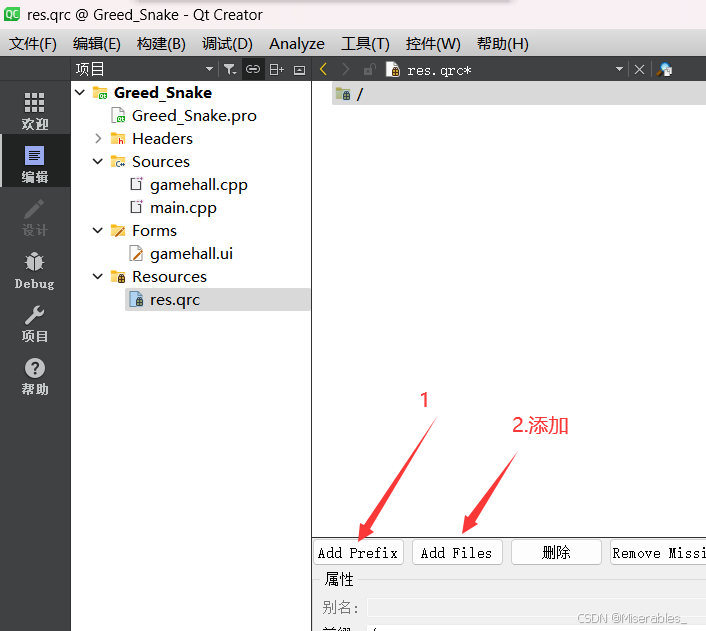Close the project side panel pane
Screen dimensions: 706x631
[x=299, y=70]
